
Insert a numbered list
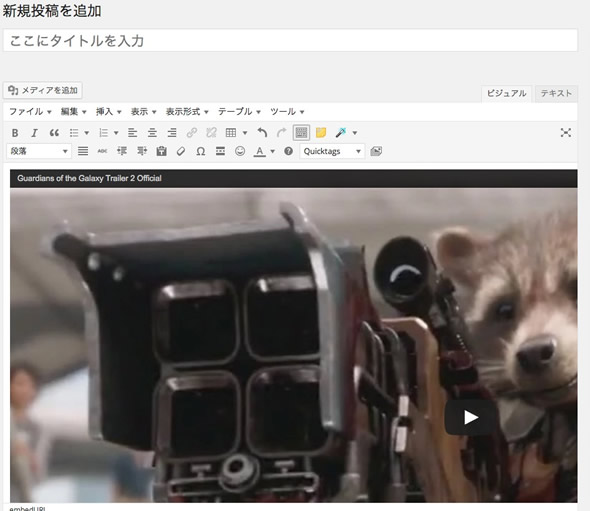103,133
